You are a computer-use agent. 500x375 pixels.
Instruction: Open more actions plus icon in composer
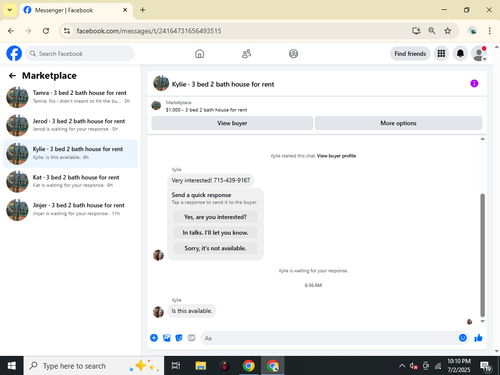154,338
